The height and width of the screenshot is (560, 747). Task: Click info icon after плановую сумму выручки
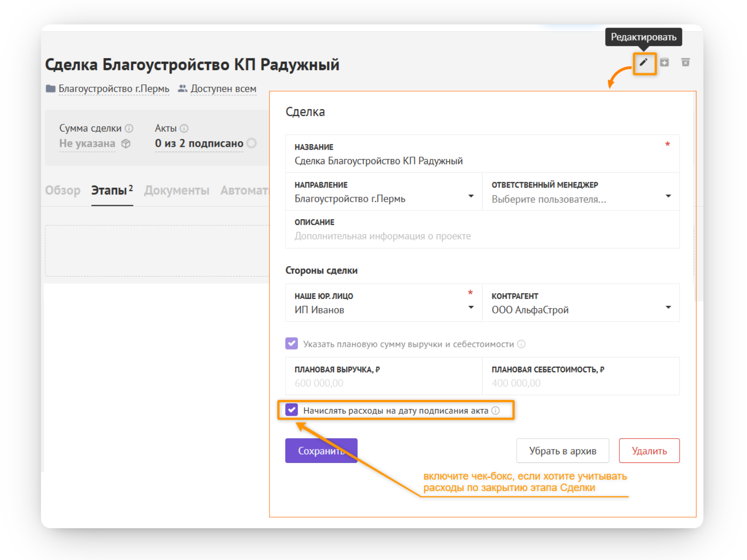(x=521, y=344)
